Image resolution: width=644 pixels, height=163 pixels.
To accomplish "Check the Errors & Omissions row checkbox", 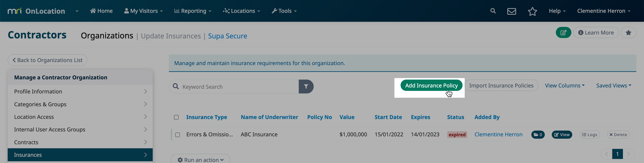I will (x=177, y=135).
